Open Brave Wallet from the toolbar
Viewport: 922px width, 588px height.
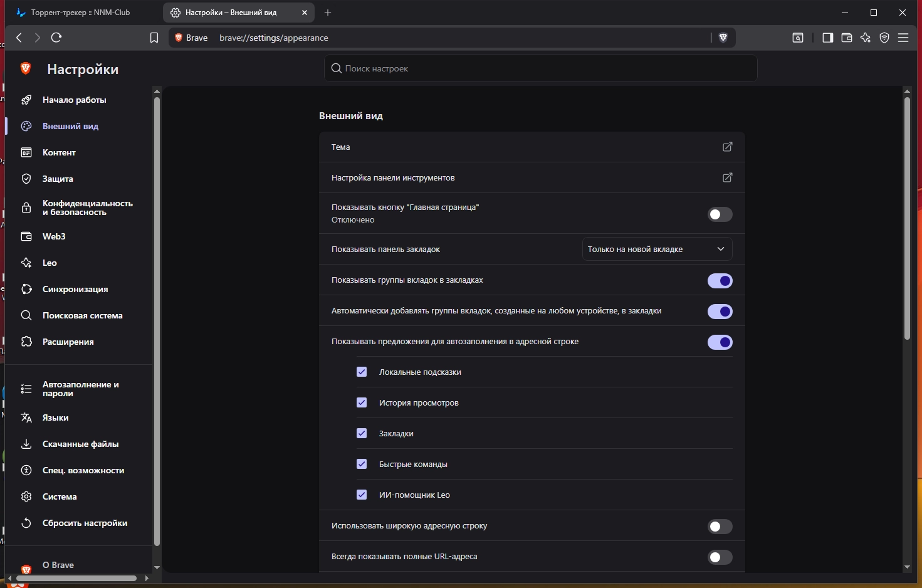coord(846,38)
